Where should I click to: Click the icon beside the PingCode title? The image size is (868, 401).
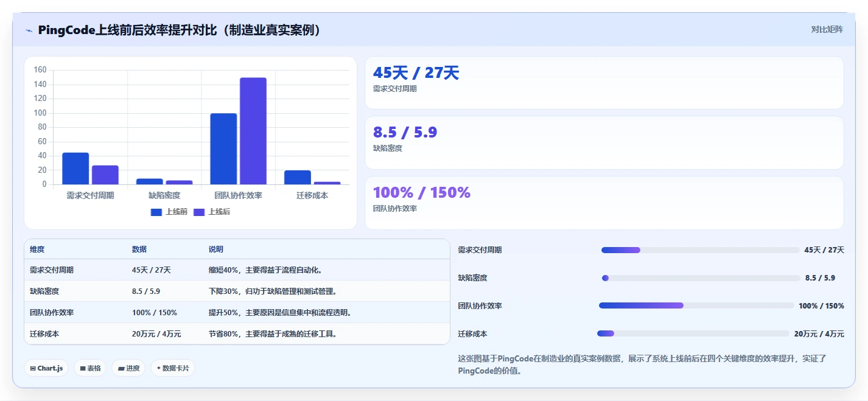29,30
